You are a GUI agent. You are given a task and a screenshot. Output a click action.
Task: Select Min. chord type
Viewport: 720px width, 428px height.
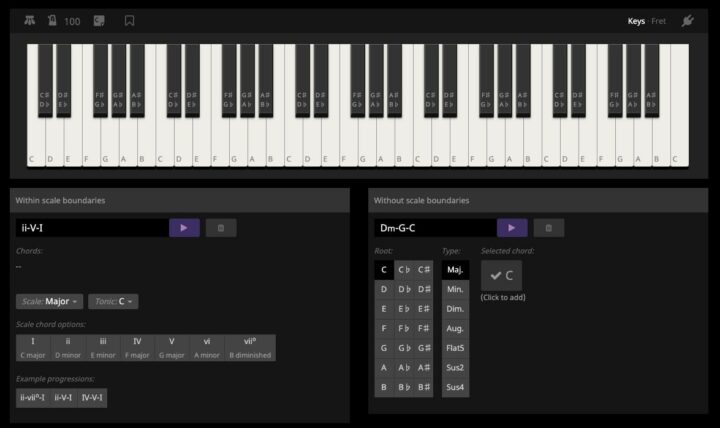pyautogui.click(x=454, y=289)
